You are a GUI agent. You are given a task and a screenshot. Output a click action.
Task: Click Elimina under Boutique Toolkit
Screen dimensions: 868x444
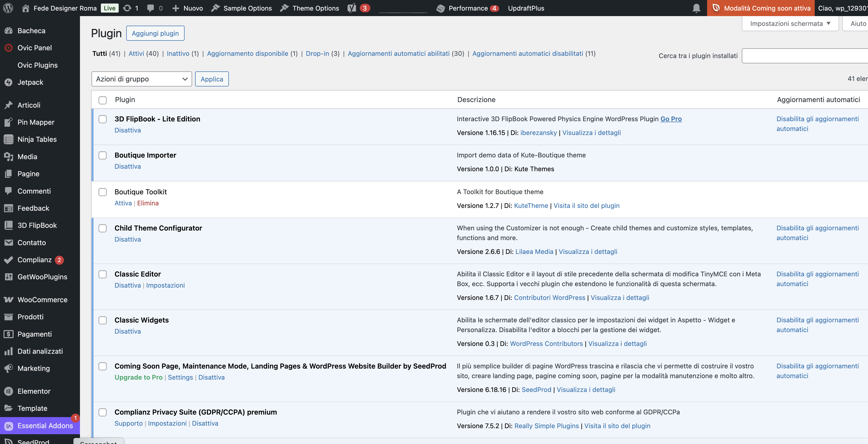point(148,203)
